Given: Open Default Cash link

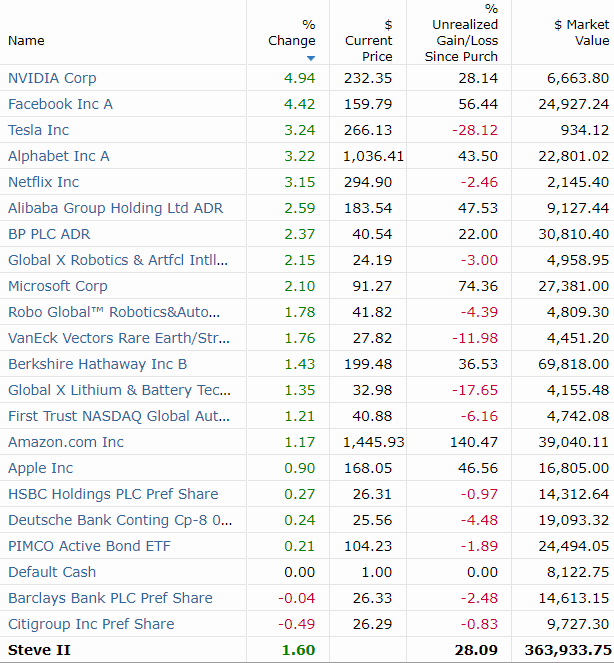Looking at the screenshot, I should pyautogui.click(x=52, y=572).
